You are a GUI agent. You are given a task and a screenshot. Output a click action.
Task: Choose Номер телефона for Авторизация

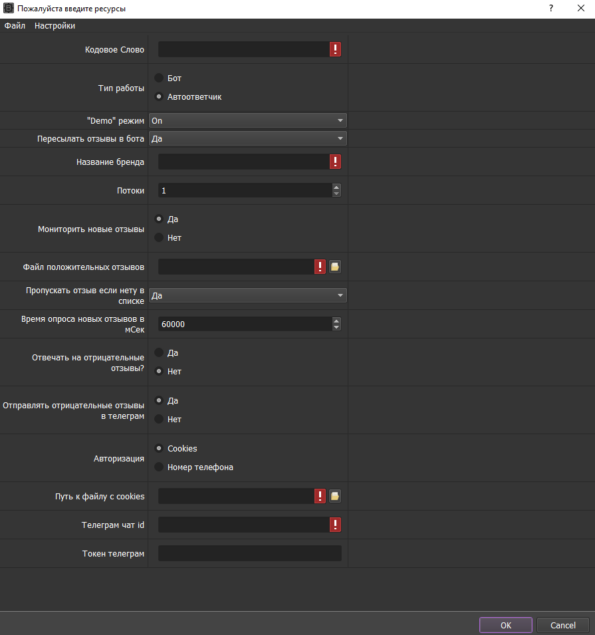[x=159, y=467]
